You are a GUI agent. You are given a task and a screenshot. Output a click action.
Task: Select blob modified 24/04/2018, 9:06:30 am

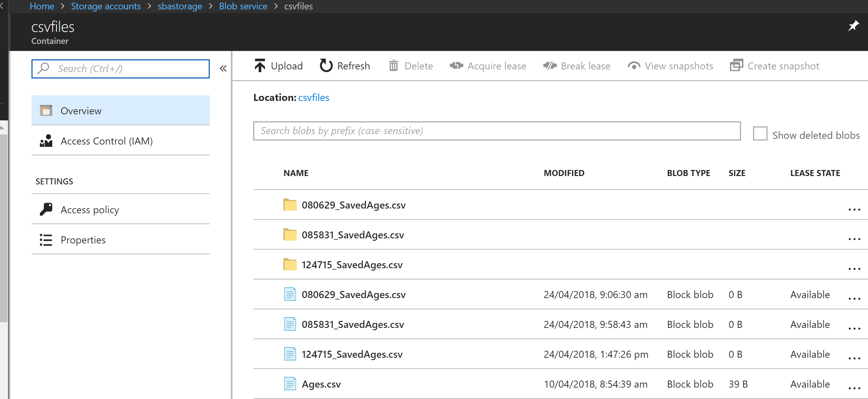[595, 294]
